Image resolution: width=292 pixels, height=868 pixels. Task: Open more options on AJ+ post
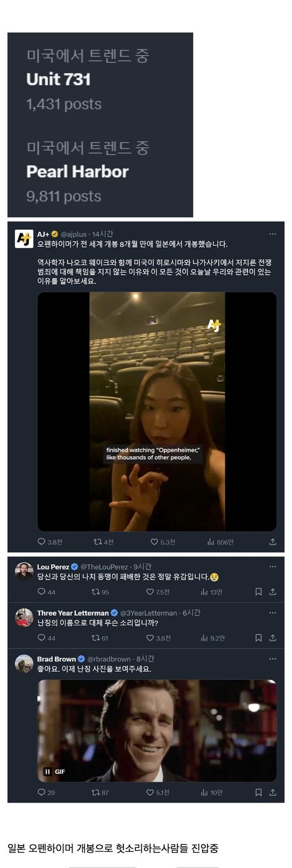coord(273,234)
